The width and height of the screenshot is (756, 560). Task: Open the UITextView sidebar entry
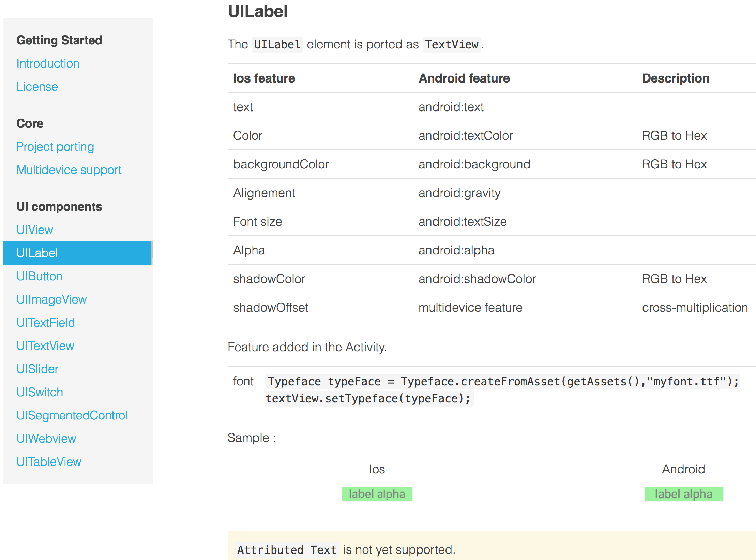click(45, 346)
